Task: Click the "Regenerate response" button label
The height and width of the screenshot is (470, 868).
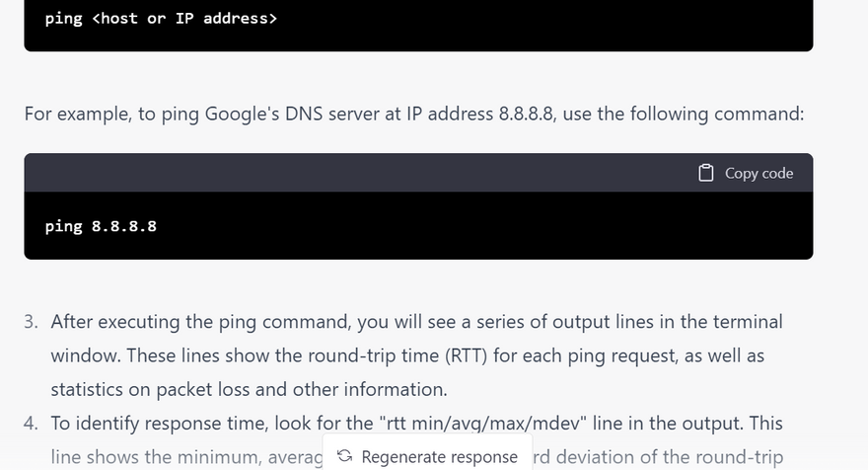Action: pyautogui.click(x=439, y=456)
